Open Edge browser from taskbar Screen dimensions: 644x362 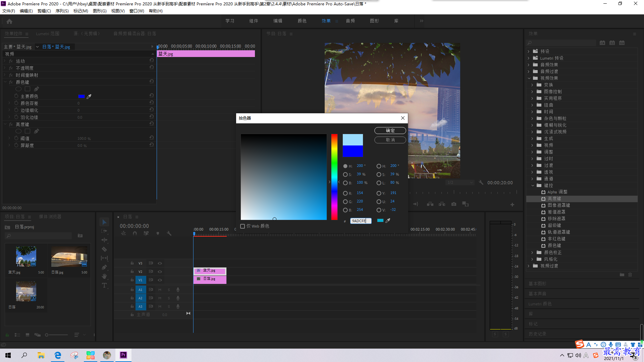58,355
